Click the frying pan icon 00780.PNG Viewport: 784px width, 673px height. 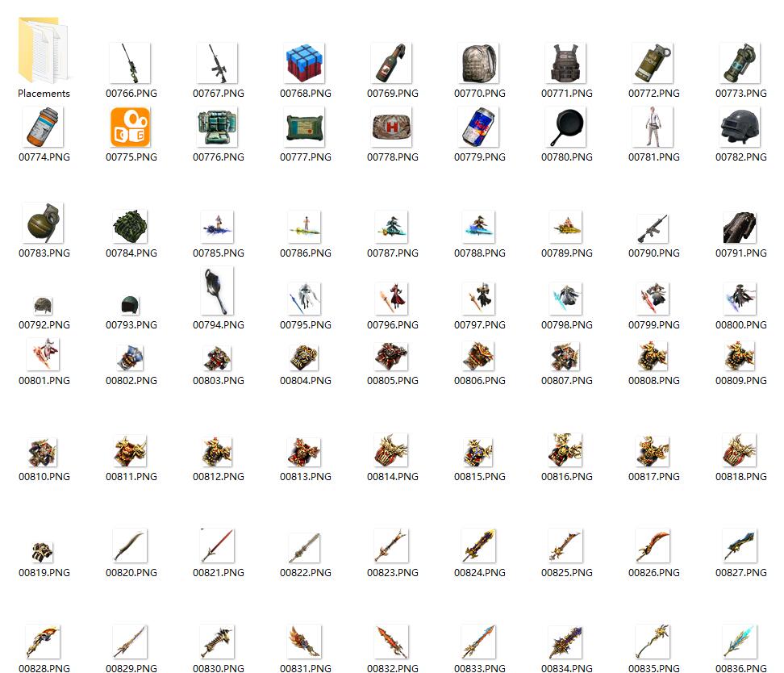(565, 127)
